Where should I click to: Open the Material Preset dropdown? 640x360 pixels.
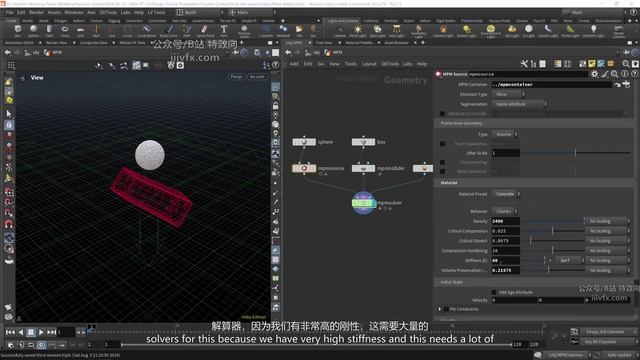click(506, 194)
